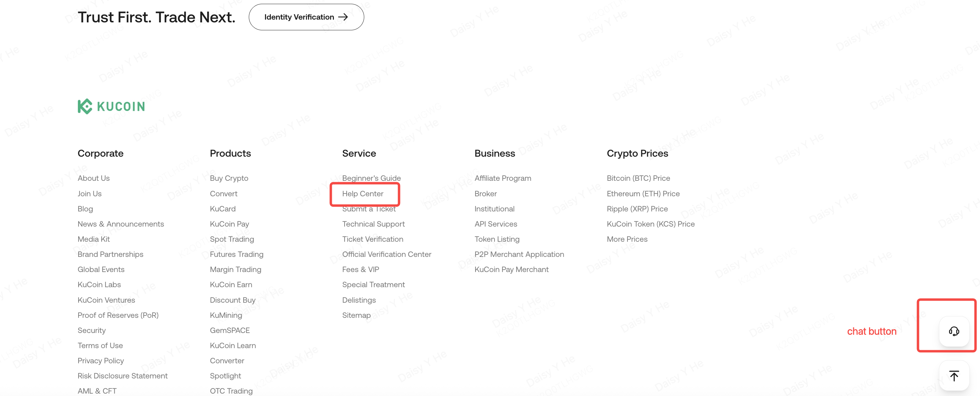
Task: Open Identity Verification via the arrow button
Action: click(x=306, y=17)
